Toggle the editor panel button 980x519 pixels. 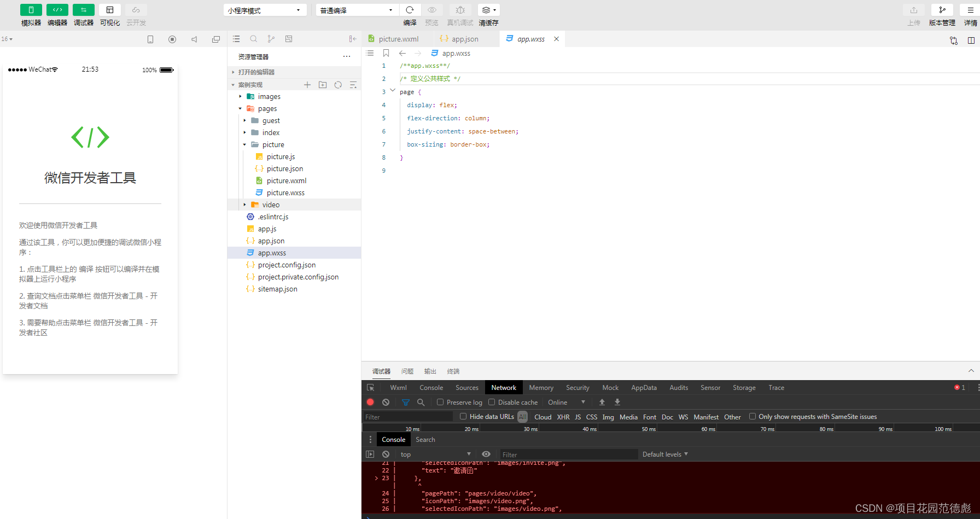(x=57, y=10)
